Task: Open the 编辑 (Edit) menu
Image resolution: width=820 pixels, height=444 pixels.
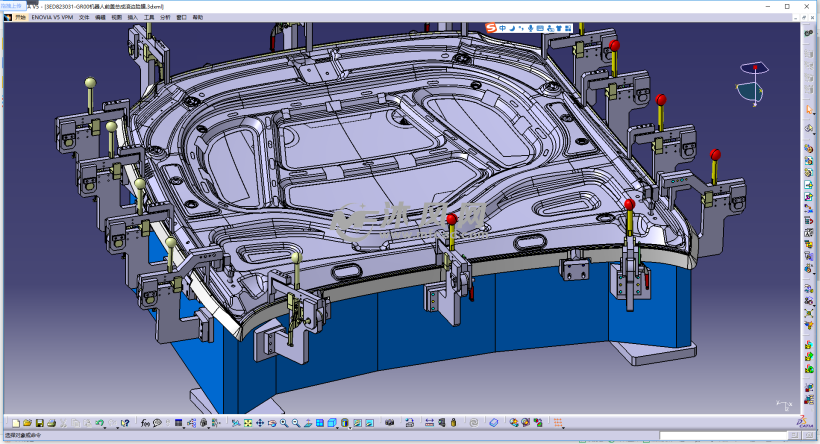Action: click(100, 17)
